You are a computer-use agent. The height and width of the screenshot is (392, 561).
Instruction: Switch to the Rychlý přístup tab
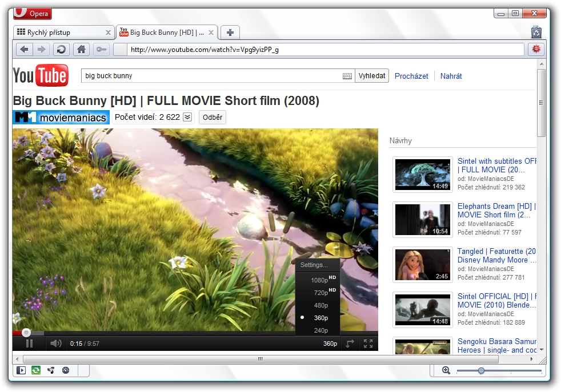coord(63,33)
